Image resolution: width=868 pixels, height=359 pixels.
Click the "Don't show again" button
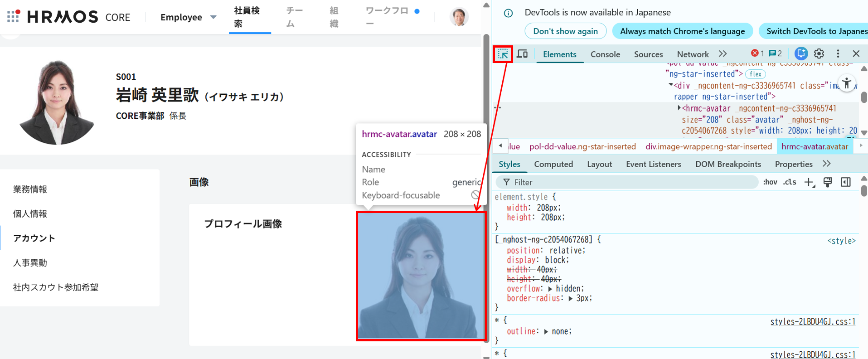click(x=565, y=31)
